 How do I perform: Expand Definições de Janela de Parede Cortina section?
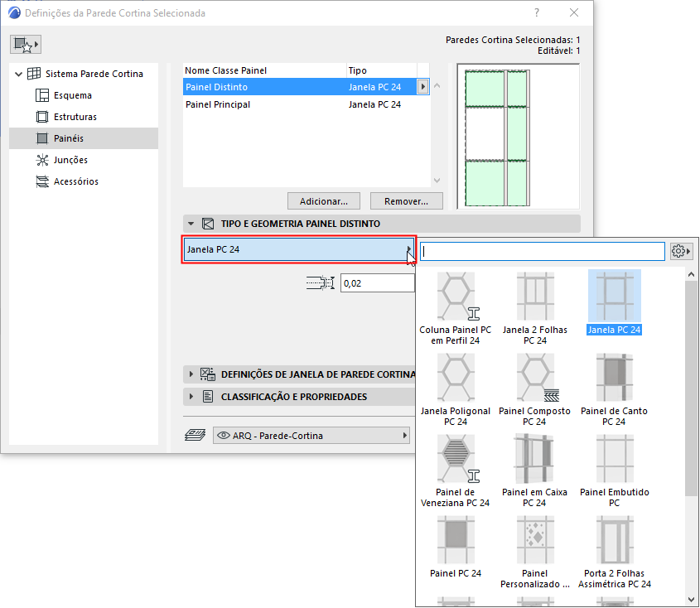tap(191, 374)
